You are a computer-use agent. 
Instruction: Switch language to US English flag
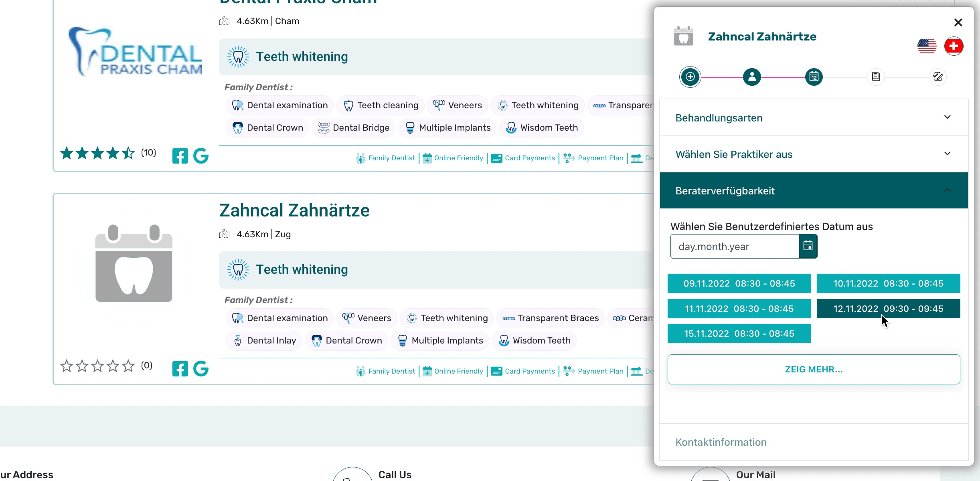927,46
